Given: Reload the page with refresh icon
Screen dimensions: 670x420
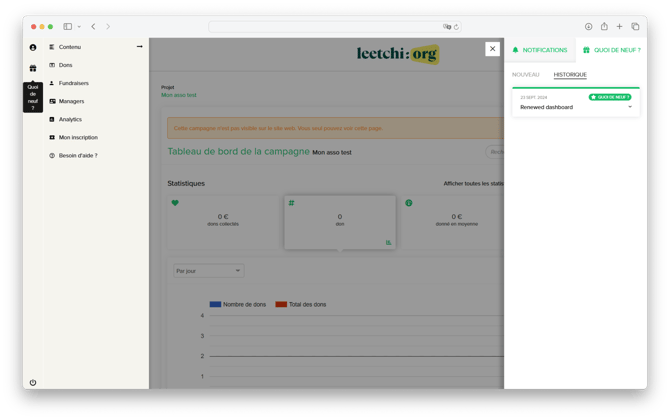Looking at the screenshot, I should tap(456, 27).
